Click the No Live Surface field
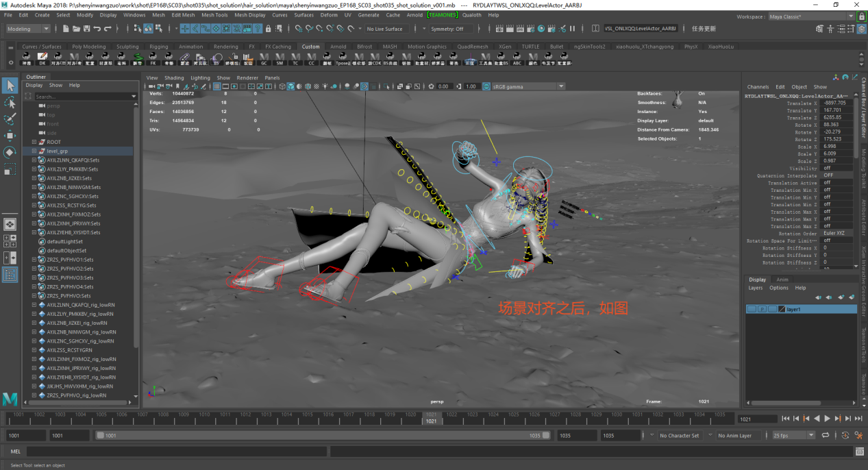 tap(386, 29)
